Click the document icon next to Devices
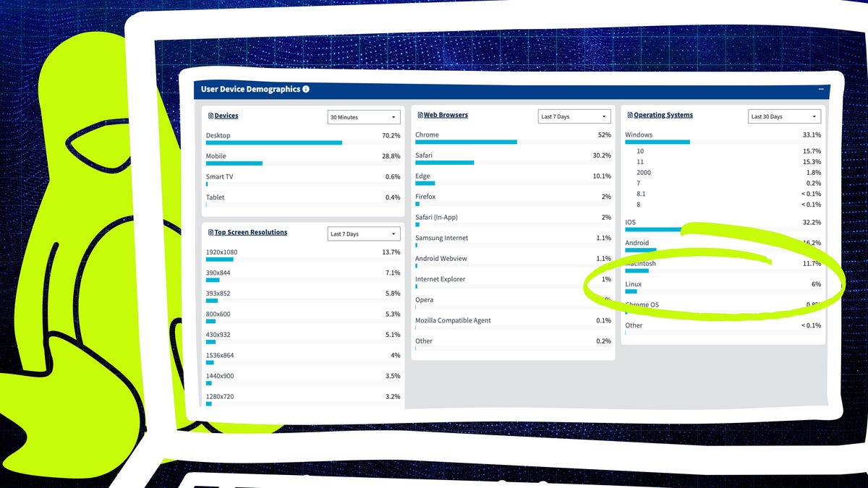The height and width of the screenshot is (488, 868). click(210, 116)
